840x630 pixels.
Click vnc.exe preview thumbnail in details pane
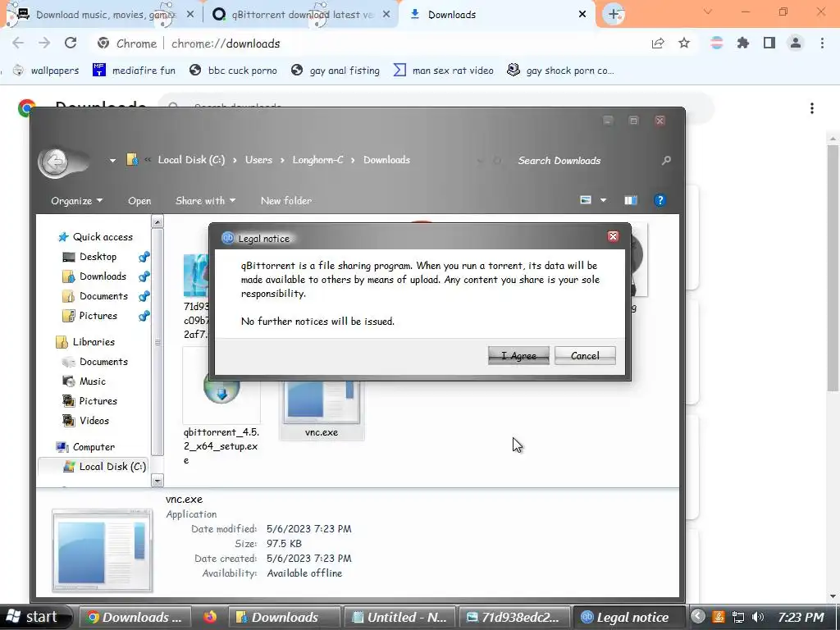coord(103,551)
